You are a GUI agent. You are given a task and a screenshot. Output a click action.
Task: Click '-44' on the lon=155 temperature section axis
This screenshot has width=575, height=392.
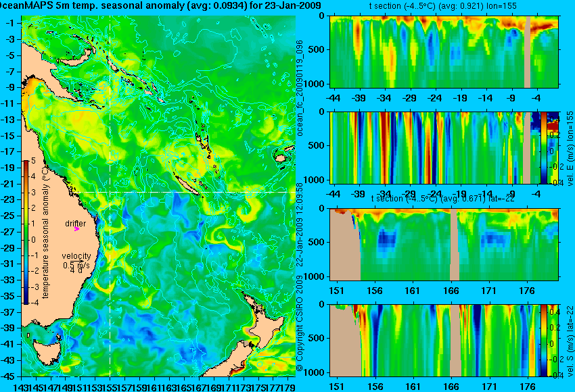(333, 98)
